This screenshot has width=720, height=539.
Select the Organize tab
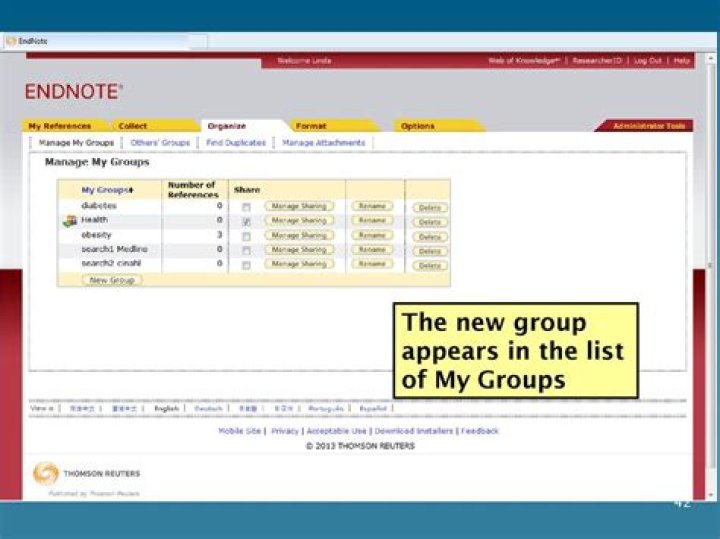pos(227,126)
